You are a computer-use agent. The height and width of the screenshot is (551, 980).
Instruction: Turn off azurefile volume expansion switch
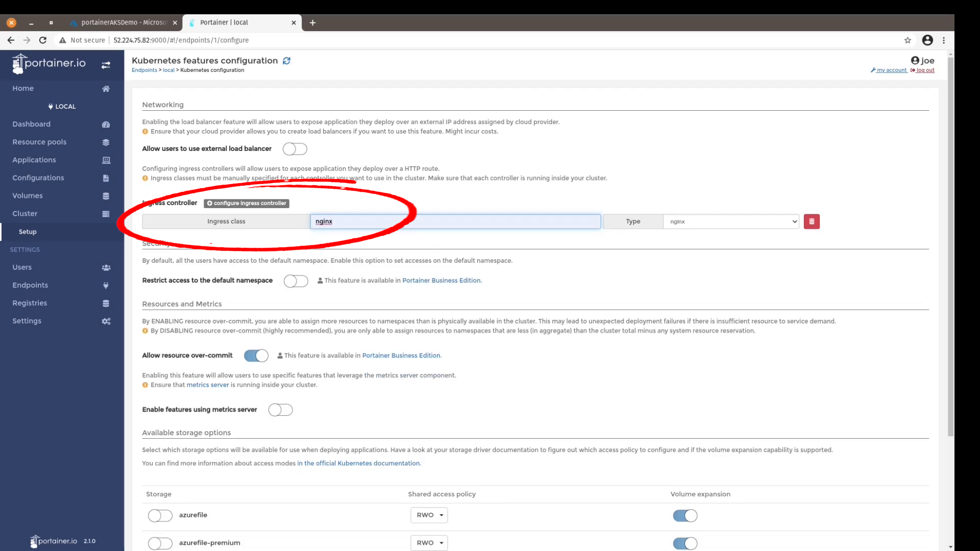point(685,516)
